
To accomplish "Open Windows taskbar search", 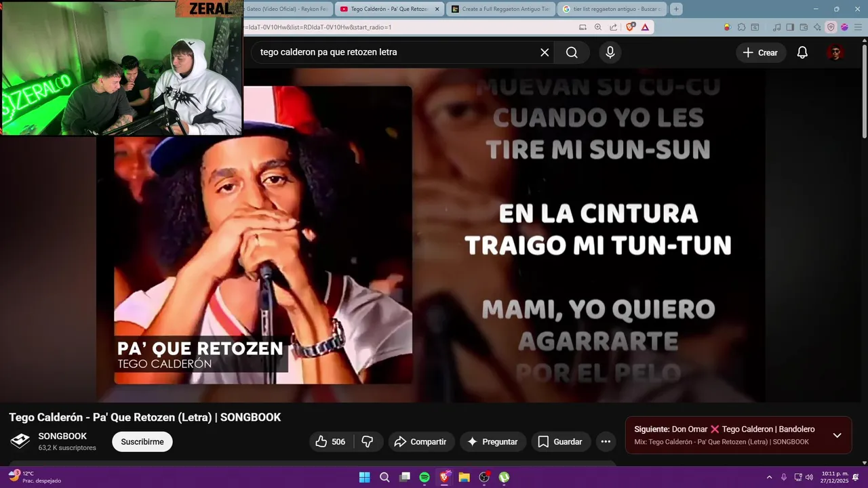I will pyautogui.click(x=384, y=477).
